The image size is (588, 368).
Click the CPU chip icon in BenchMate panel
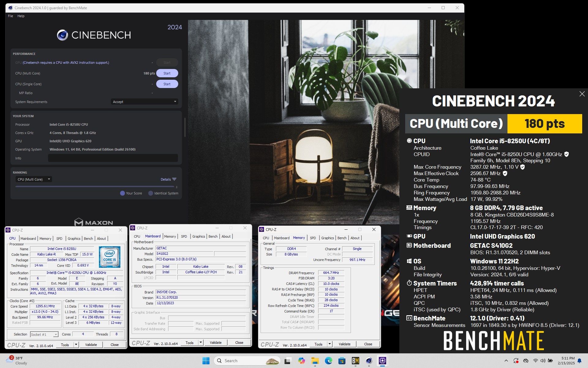tap(409, 141)
